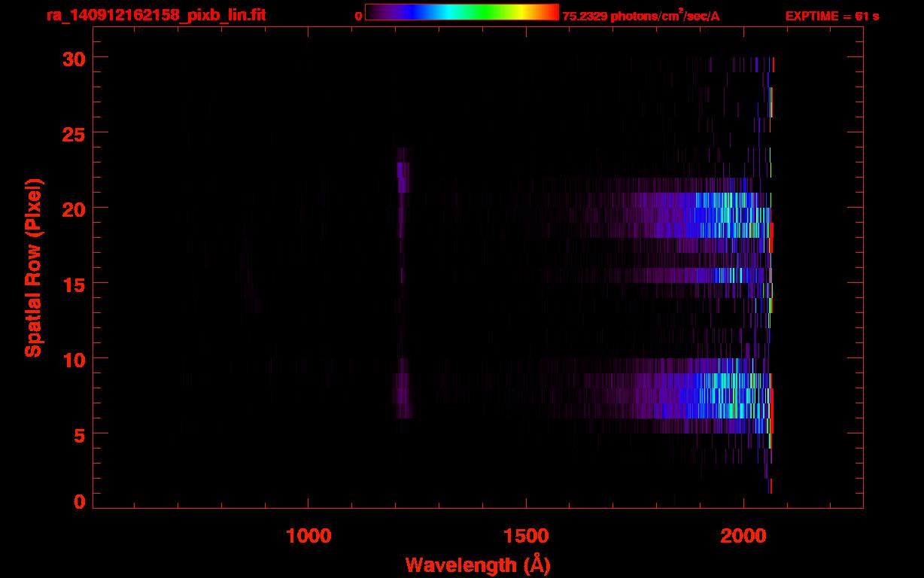Click the y-axis tick label 0

point(78,502)
